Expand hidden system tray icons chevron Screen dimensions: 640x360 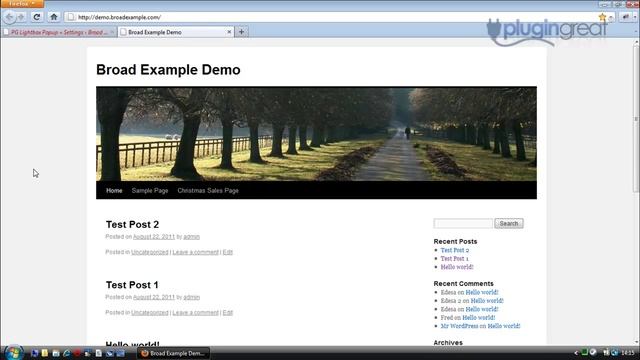[576, 353]
